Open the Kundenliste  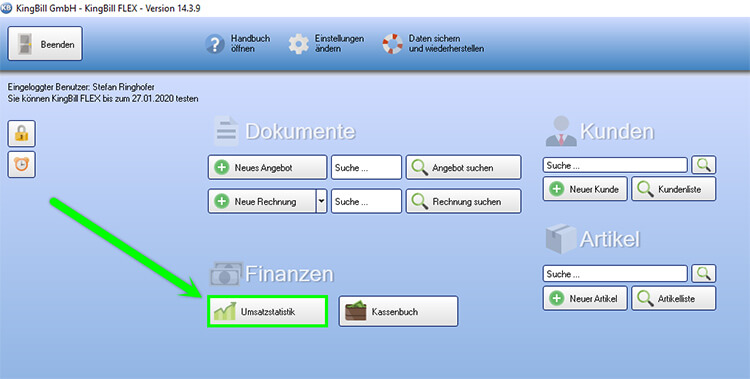[x=674, y=189]
